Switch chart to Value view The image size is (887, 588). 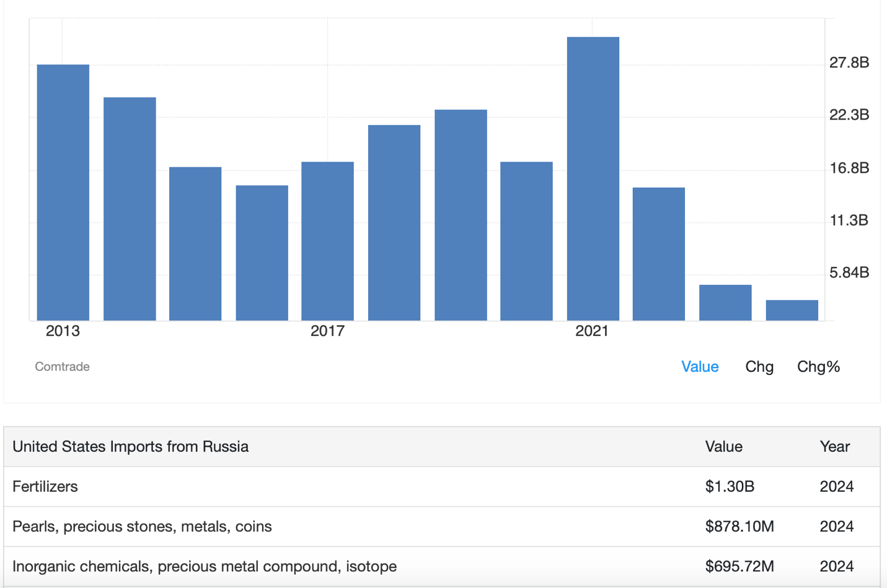(x=700, y=367)
